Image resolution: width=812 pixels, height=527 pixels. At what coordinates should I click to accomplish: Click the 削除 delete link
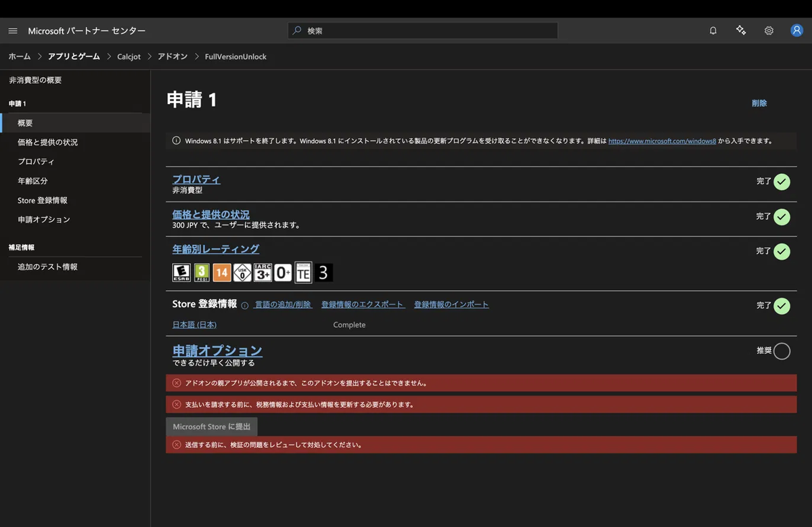[759, 104]
